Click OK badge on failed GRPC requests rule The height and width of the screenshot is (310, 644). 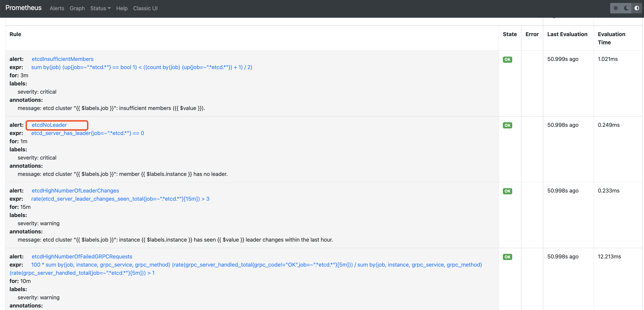[507, 257]
